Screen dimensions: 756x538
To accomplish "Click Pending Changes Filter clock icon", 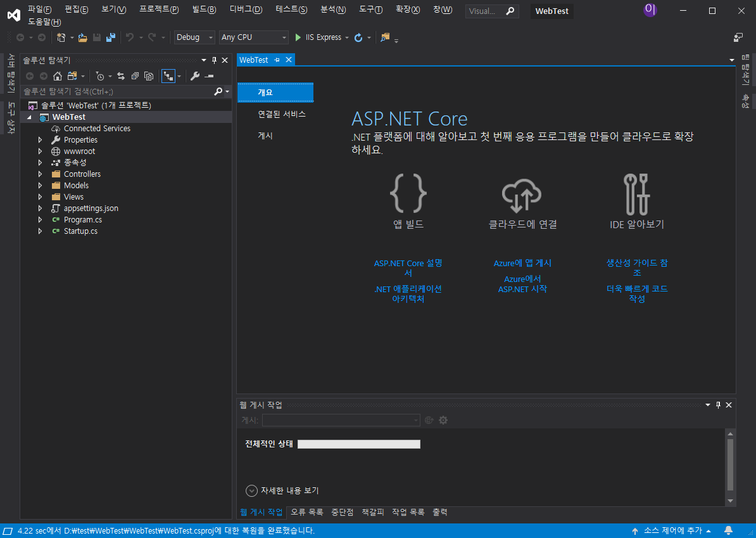I will pos(100,76).
